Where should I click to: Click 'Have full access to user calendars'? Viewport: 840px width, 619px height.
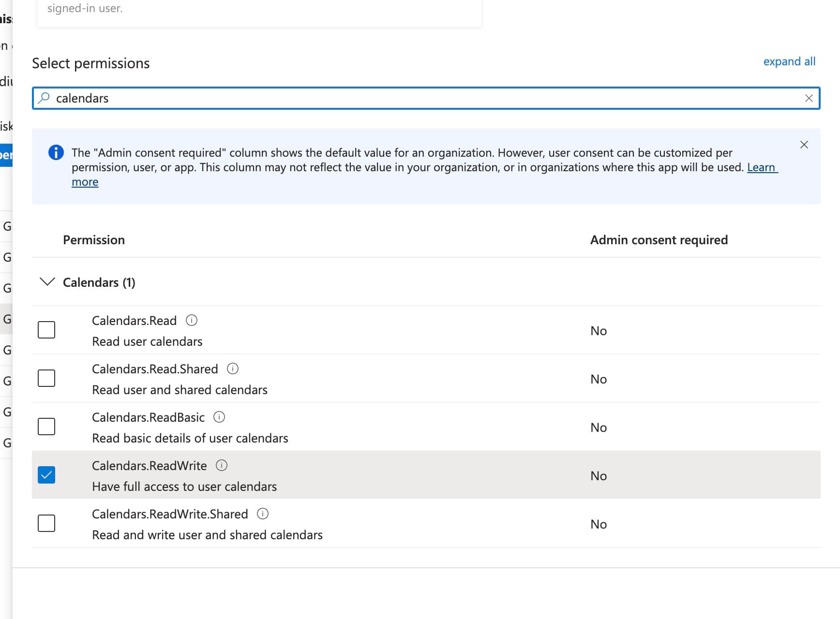(184, 486)
